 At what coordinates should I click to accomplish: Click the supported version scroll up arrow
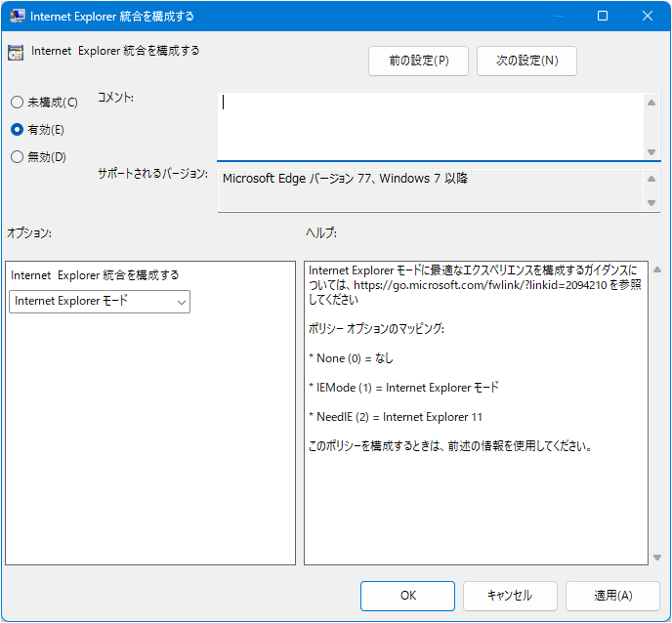click(651, 178)
